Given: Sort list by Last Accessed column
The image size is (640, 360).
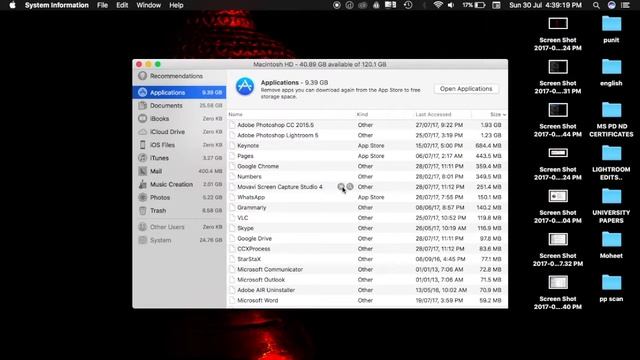Looking at the screenshot, I should click(433, 114).
